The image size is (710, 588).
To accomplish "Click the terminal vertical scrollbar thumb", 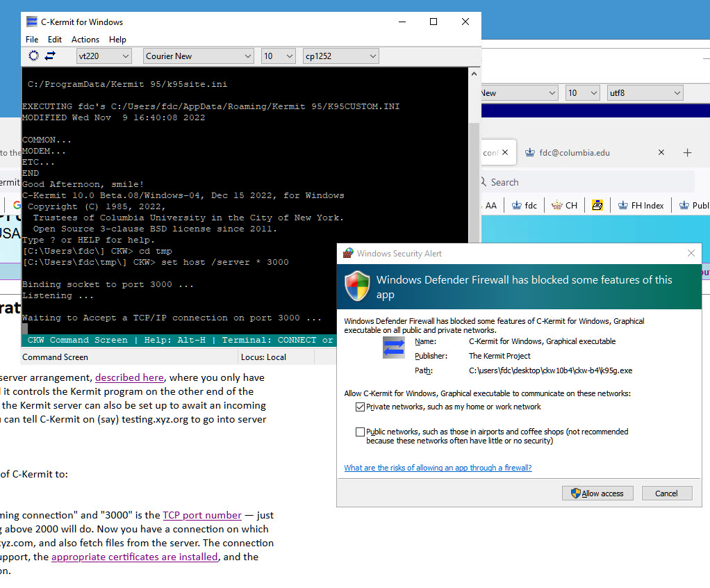I will tap(474, 183).
